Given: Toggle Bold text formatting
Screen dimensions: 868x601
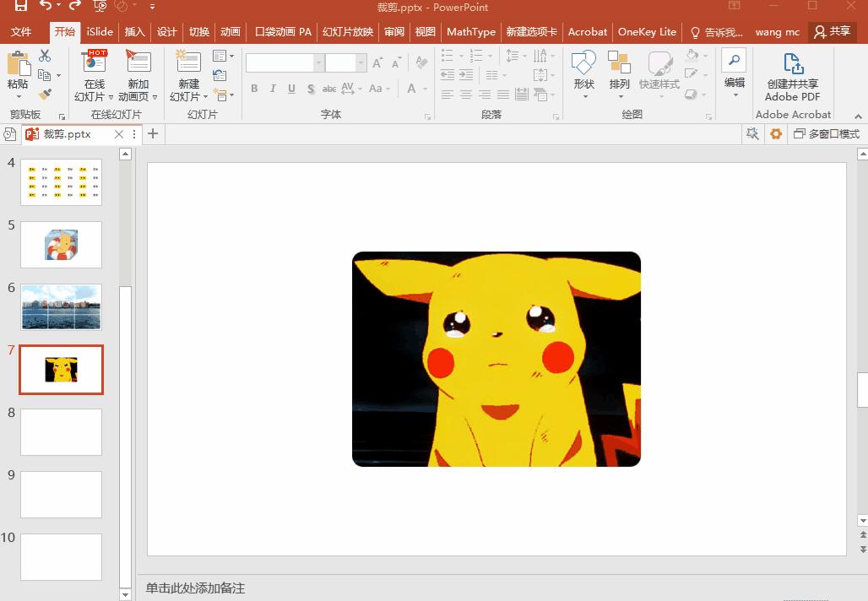Looking at the screenshot, I should click(x=254, y=89).
